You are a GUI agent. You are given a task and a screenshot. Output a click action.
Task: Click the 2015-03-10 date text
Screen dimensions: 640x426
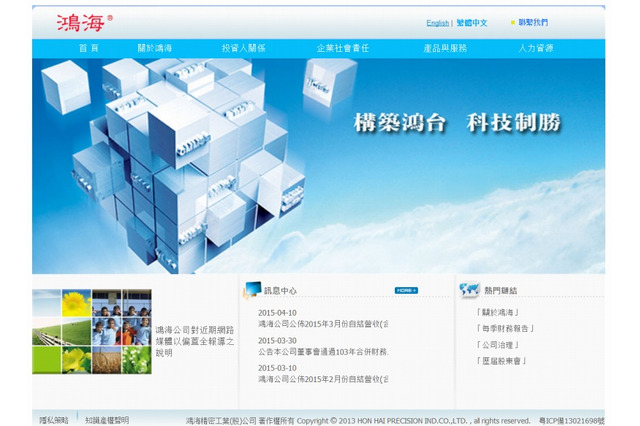(277, 368)
